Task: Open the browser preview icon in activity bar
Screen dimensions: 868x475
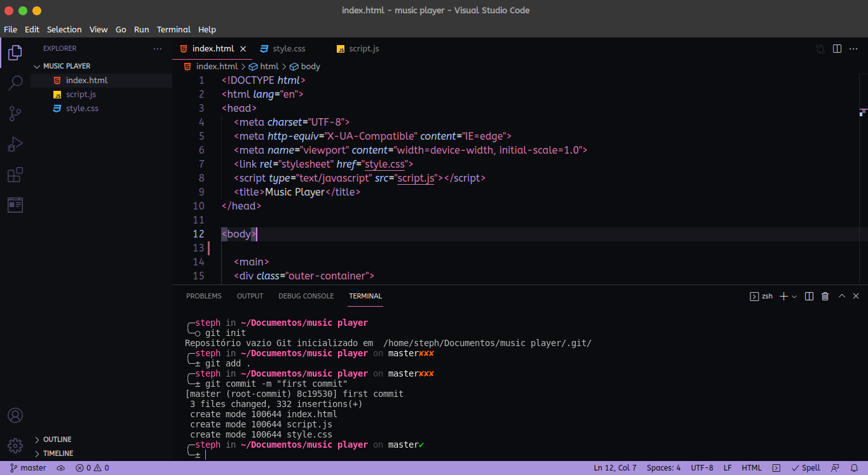Action: 15,204
